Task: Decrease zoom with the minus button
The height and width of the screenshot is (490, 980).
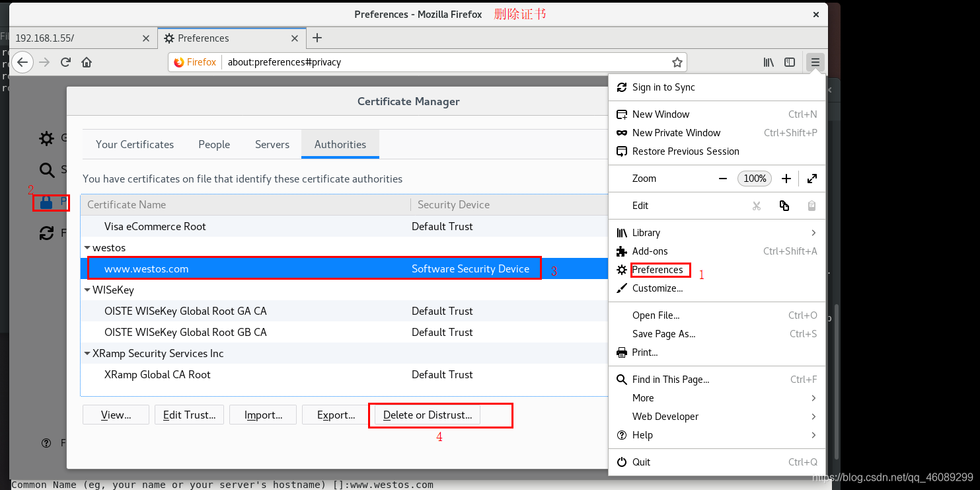Action: (723, 179)
